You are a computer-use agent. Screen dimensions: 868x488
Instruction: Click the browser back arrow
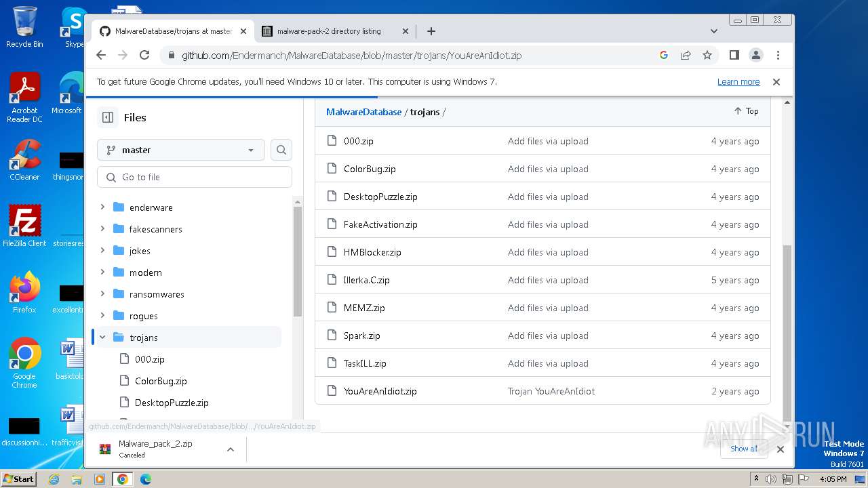101,55
